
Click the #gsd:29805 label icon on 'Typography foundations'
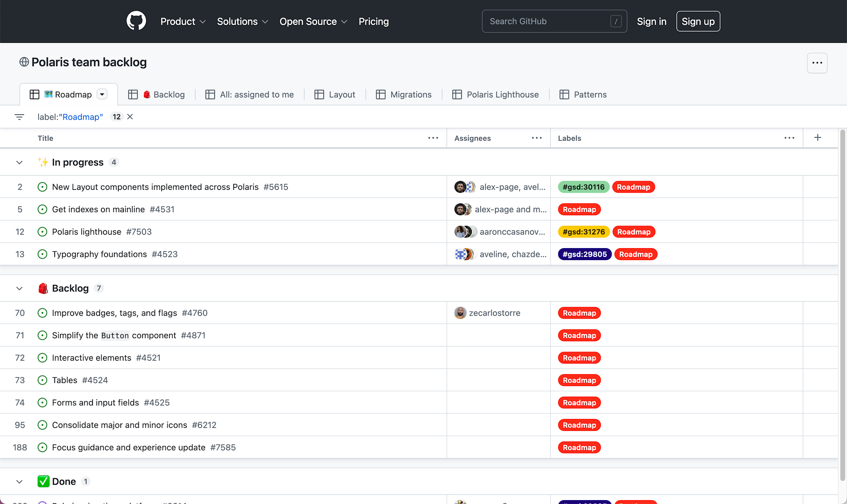pyautogui.click(x=585, y=254)
